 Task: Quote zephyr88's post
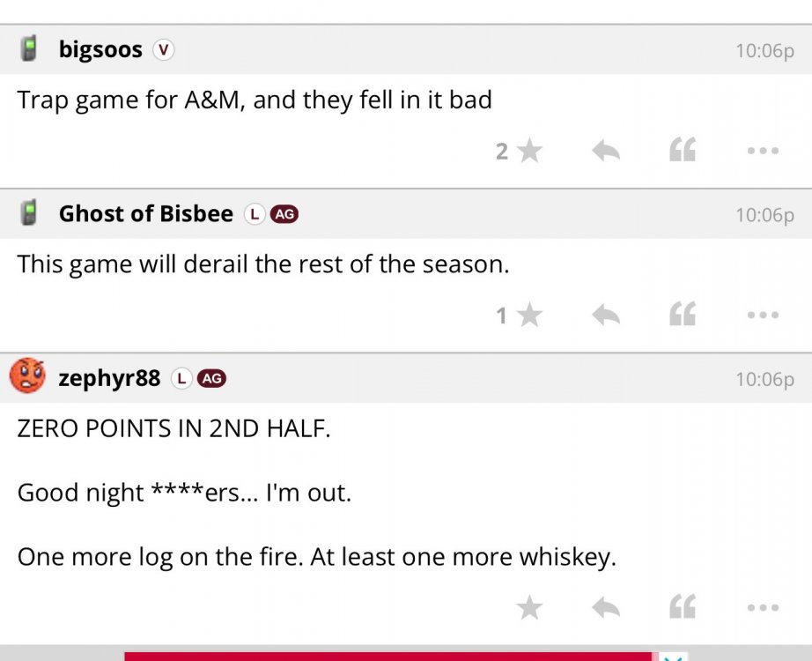pyautogui.click(x=683, y=607)
